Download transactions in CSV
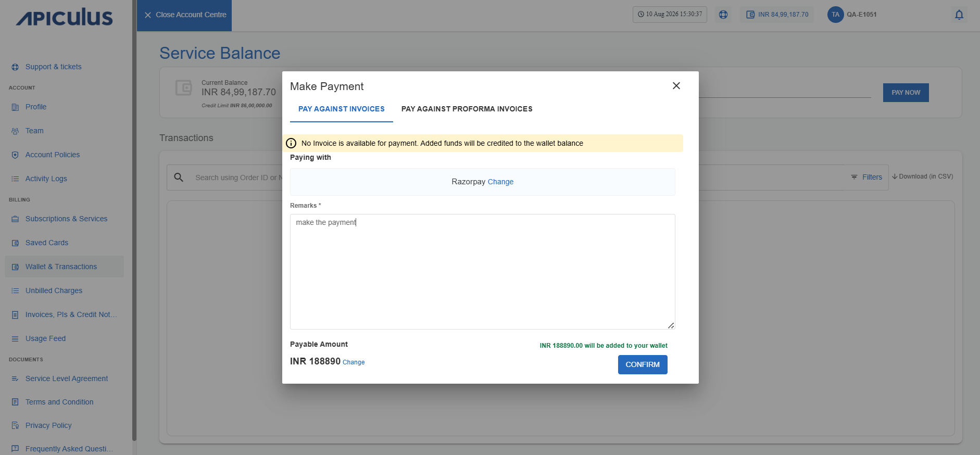 pyautogui.click(x=922, y=176)
